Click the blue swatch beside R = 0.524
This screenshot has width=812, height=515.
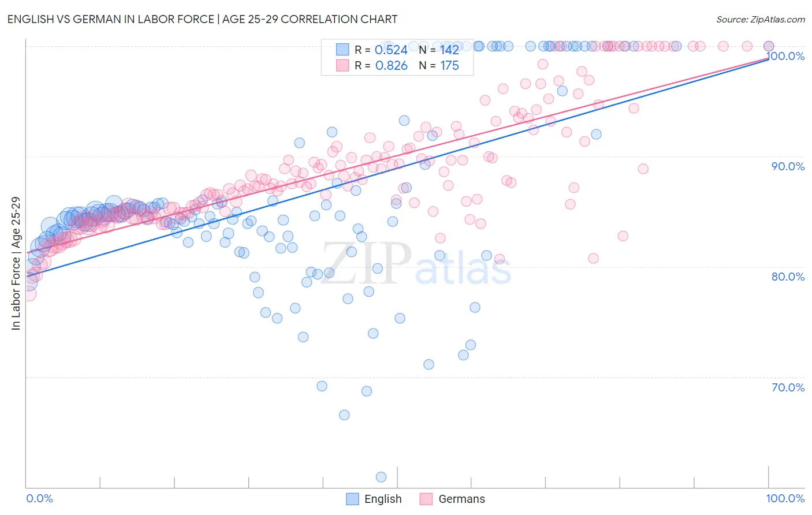342,50
